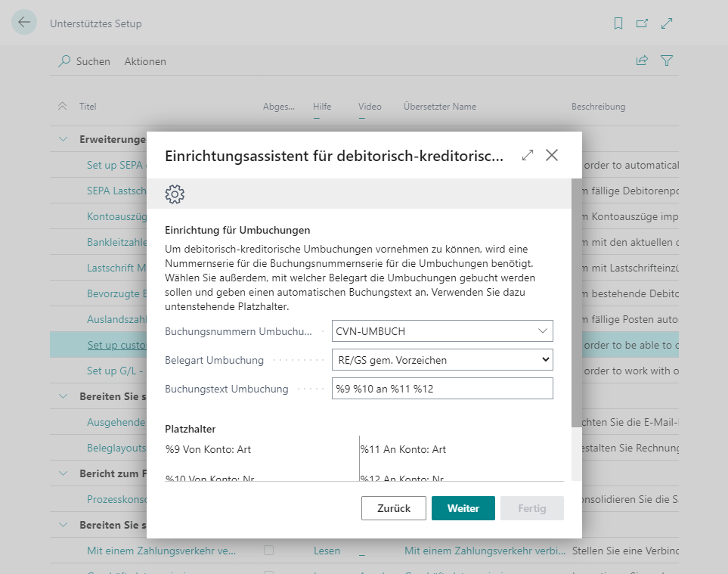The width and height of the screenshot is (728, 574).
Task: Click the Lesen help link
Action: 327,551
